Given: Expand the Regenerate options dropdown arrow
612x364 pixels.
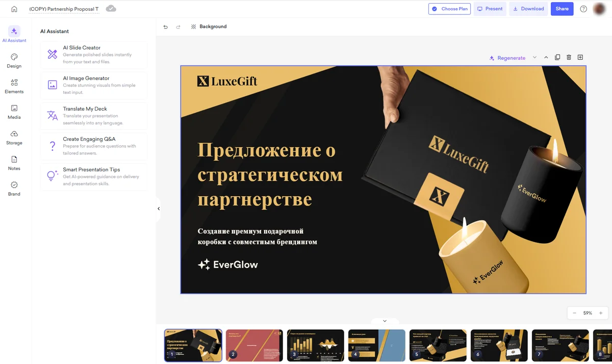Looking at the screenshot, I should pos(534,58).
